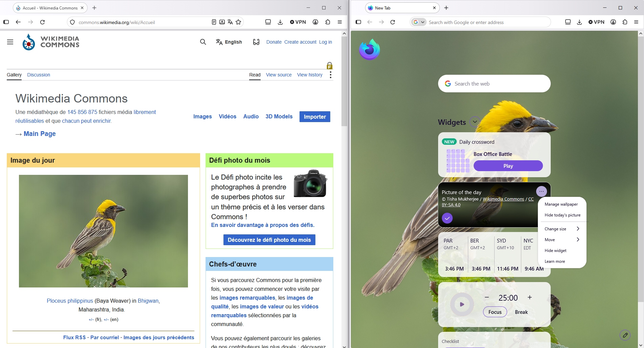Click Create account link
The image size is (644, 348).
point(300,42)
